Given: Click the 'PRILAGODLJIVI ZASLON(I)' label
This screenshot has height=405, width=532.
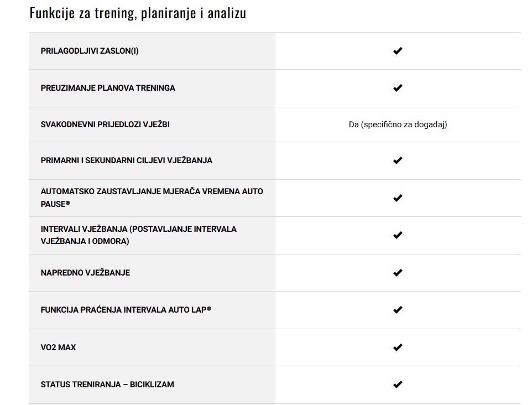Looking at the screenshot, I should (90, 51).
